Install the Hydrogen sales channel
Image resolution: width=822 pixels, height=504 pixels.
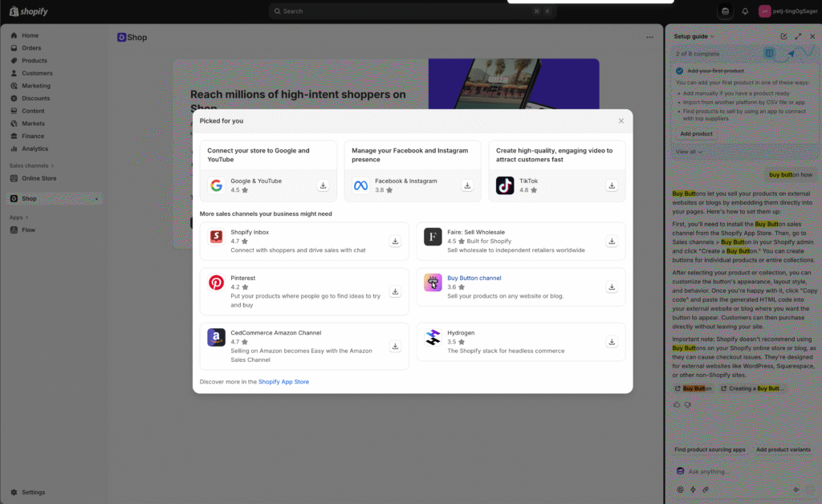tap(612, 342)
